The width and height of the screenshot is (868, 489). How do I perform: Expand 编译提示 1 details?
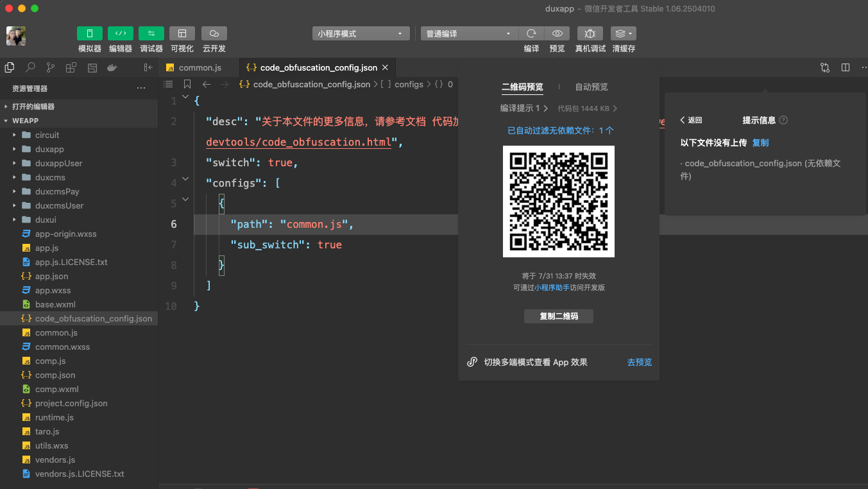pyautogui.click(x=524, y=108)
